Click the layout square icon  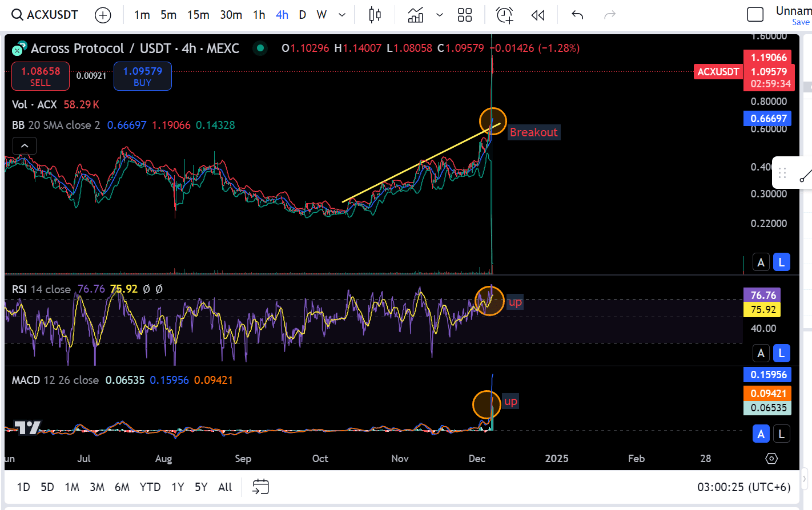coord(755,15)
